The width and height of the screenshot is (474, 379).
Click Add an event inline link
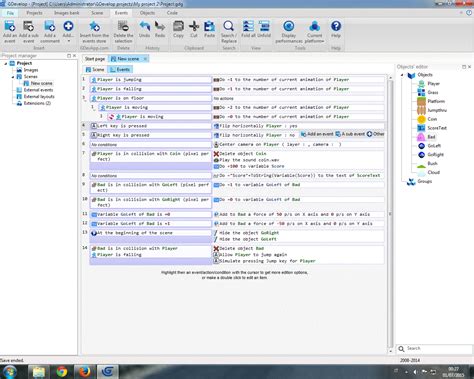(x=317, y=134)
